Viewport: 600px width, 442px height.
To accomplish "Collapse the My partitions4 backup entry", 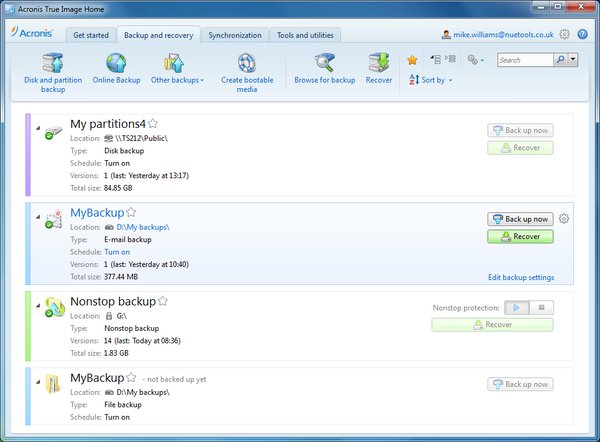I will point(37,128).
